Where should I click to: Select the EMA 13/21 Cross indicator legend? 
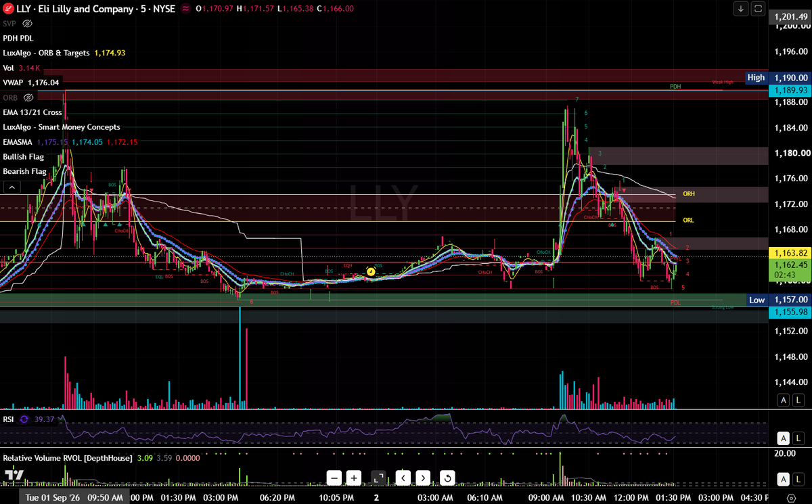[32, 112]
